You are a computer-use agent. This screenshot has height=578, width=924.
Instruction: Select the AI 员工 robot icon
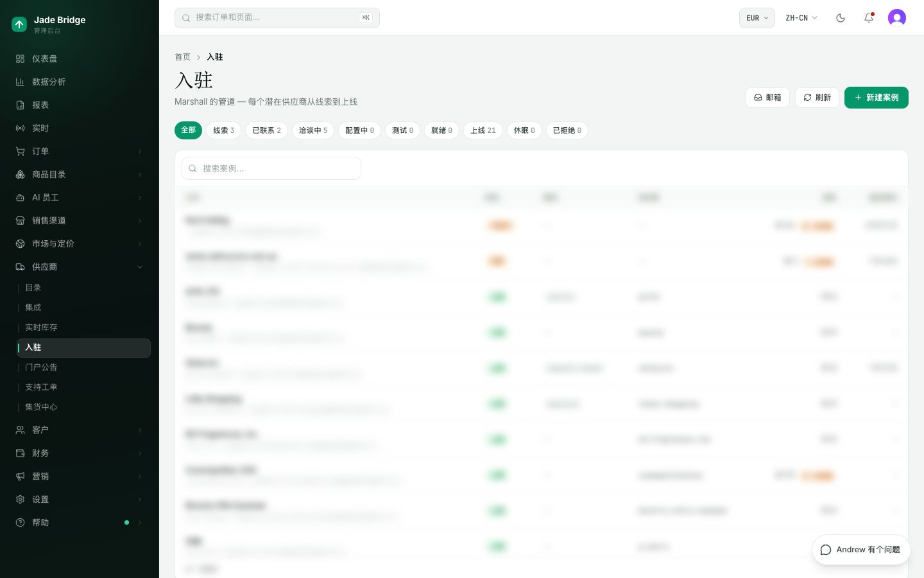point(20,197)
